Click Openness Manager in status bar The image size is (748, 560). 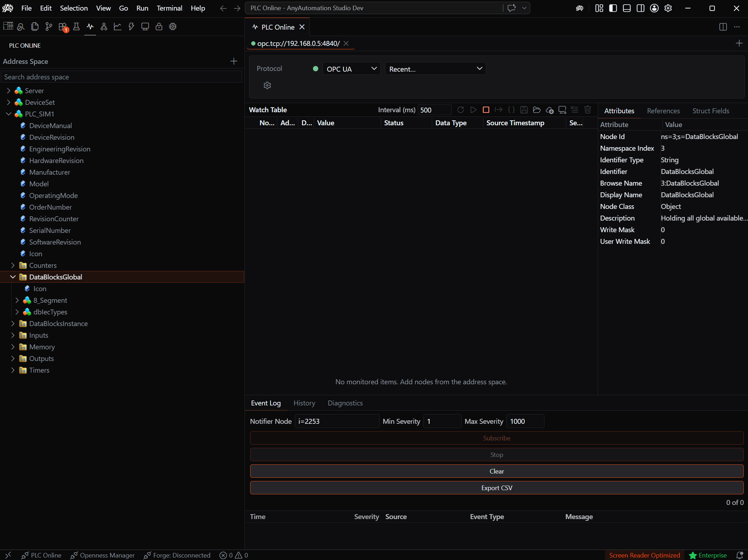(102, 555)
